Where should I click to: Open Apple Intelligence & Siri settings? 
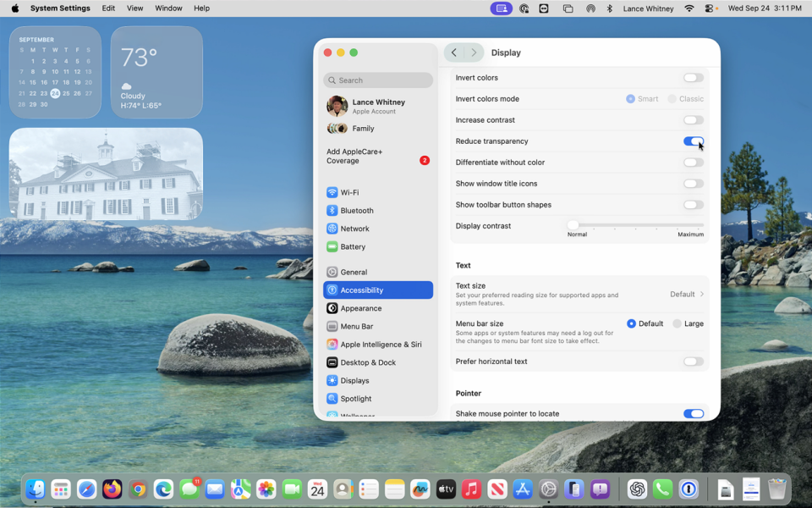click(x=381, y=345)
